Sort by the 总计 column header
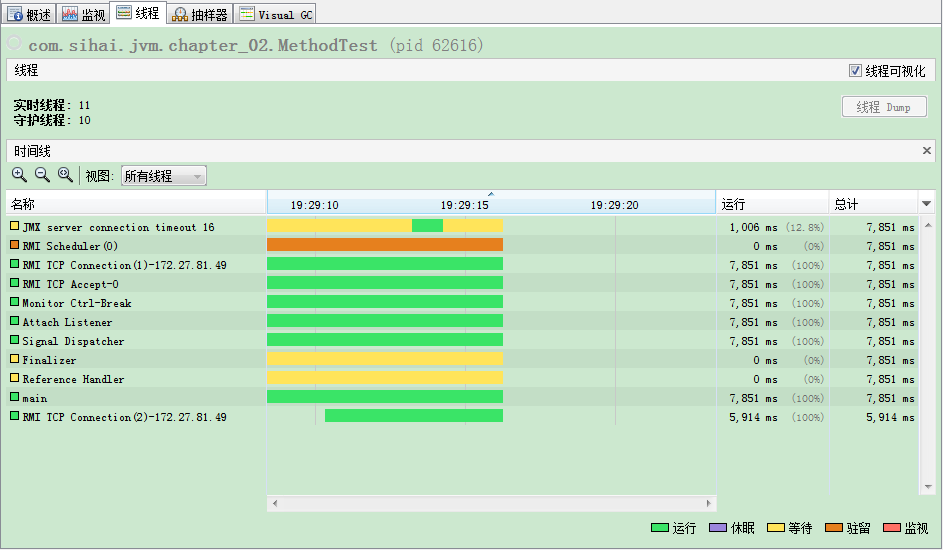 (874, 204)
